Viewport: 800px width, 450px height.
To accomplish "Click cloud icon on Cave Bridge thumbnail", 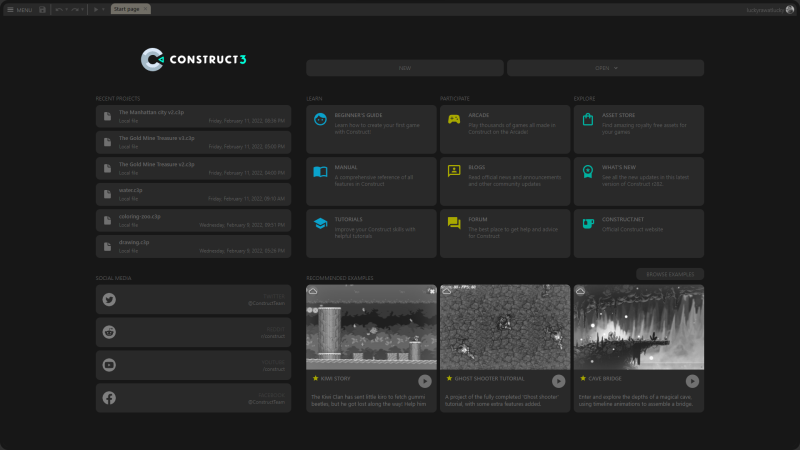I will coord(581,291).
